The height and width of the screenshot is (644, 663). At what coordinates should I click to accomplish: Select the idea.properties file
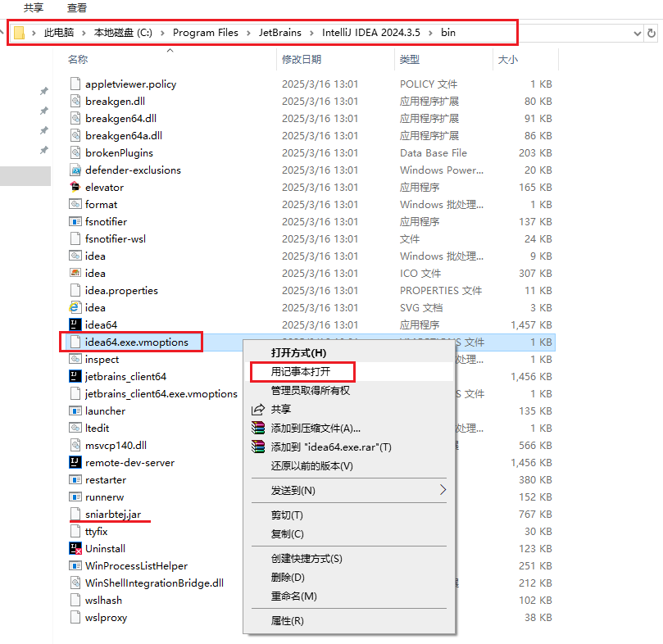[121, 291]
